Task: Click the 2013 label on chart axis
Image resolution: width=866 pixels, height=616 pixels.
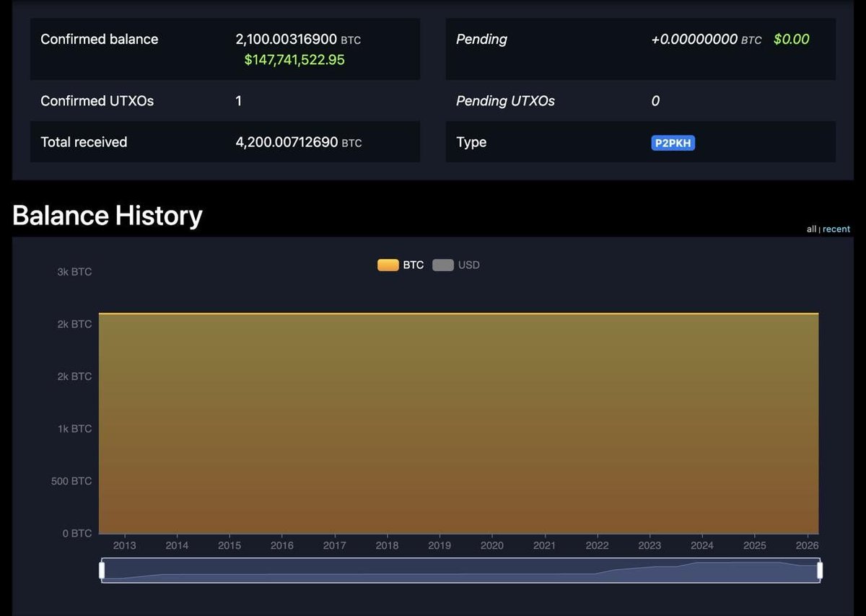Action: [x=124, y=545]
